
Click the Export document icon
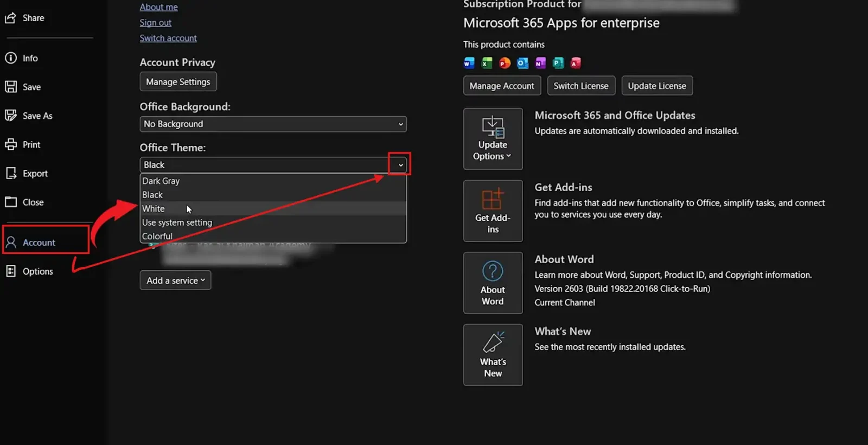pos(11,173)
